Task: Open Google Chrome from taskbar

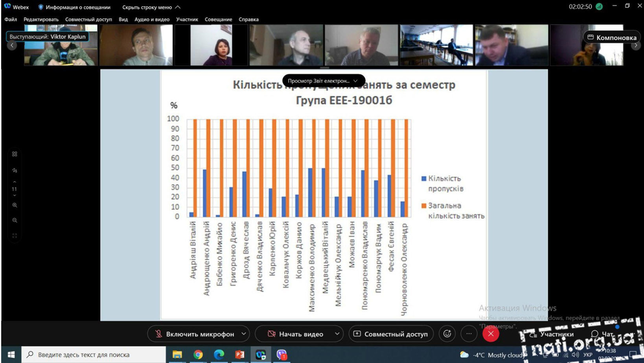Action: click(198, 355)
